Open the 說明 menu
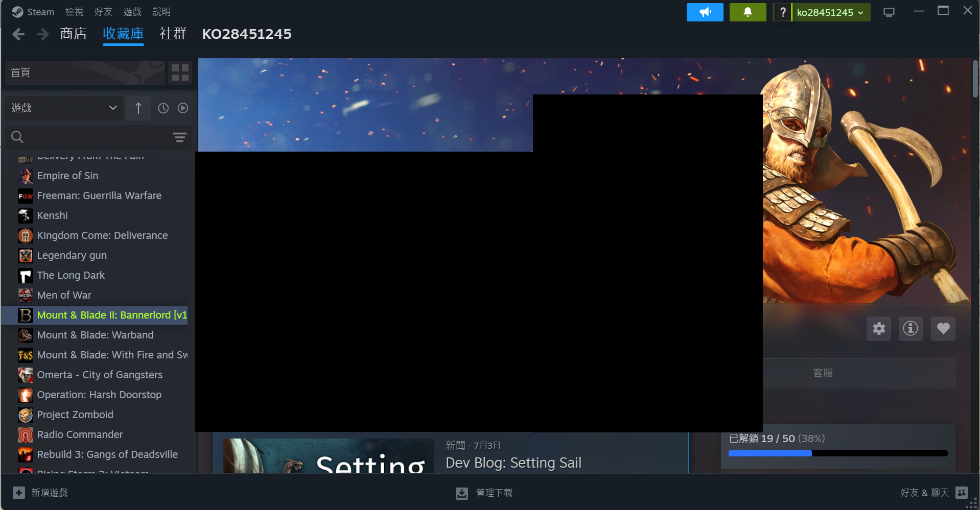Viewport: 980px width, 510px height. [x=161, y=12]
